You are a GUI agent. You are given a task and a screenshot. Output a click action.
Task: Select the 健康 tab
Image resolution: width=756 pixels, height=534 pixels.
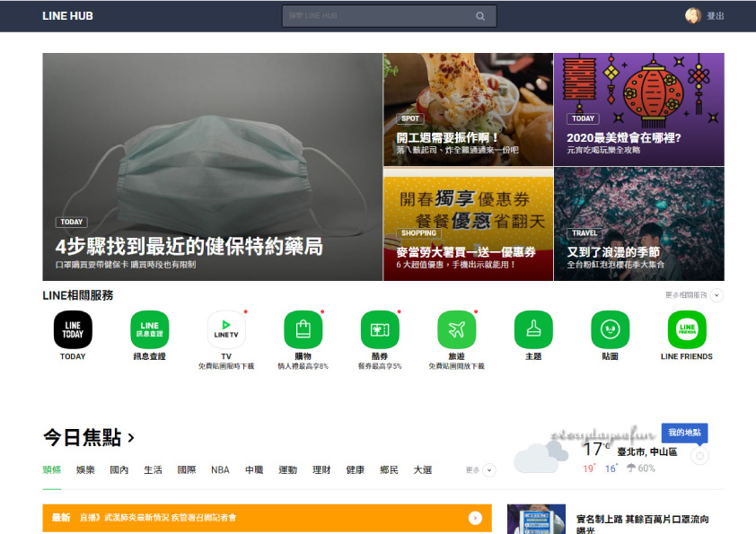(x=356, y=470)
